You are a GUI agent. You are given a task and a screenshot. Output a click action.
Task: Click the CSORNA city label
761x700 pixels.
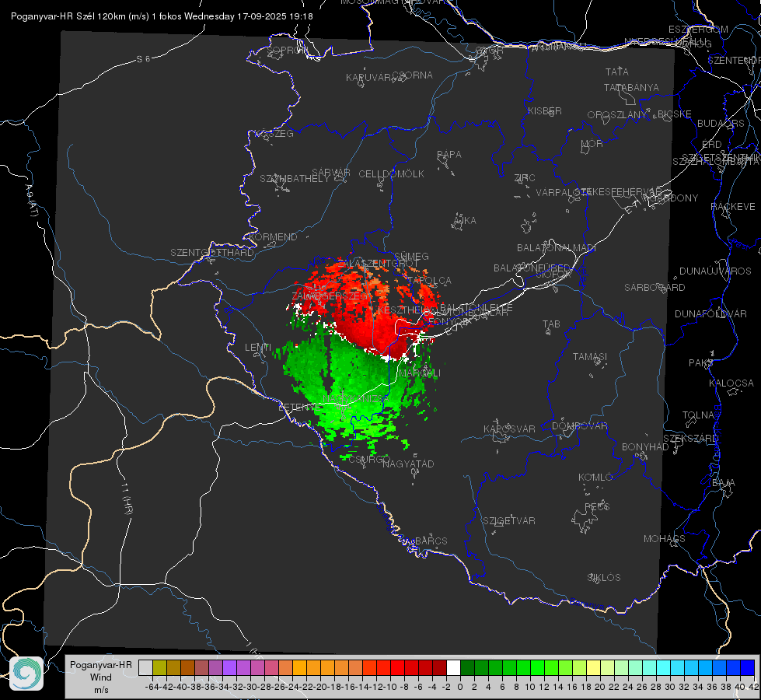pos(412,75)
